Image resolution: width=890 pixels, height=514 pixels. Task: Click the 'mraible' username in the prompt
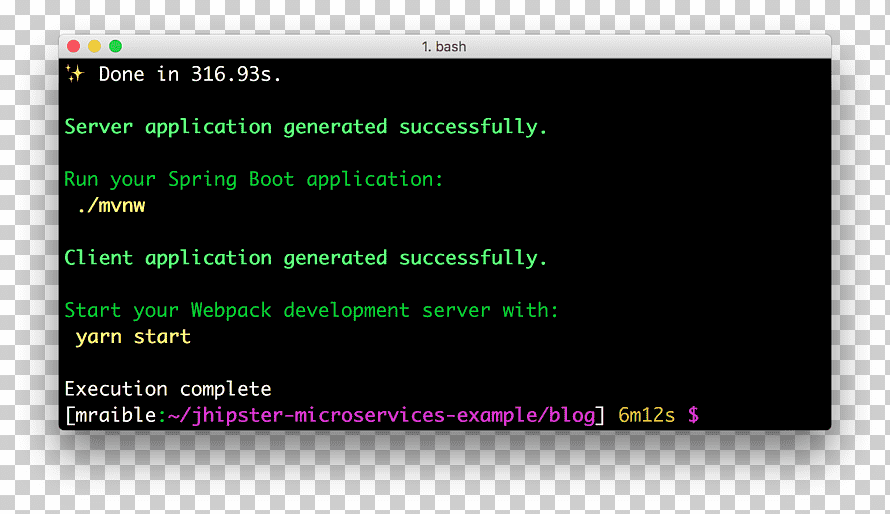point(116,415)
